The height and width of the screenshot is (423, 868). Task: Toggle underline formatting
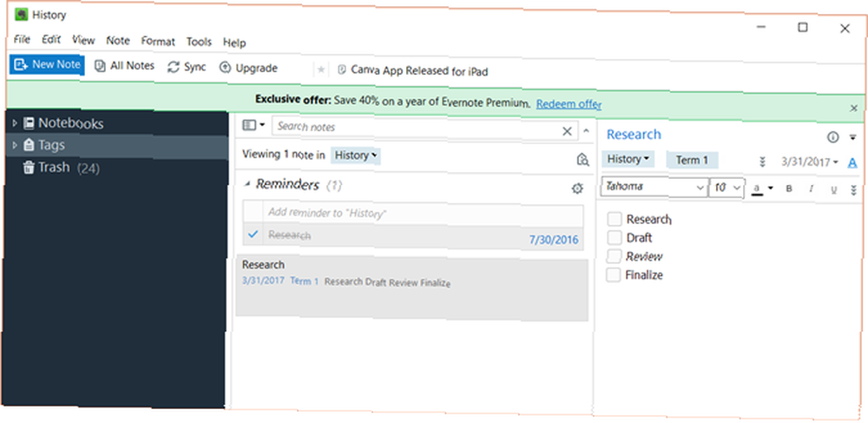coord(833,190)
